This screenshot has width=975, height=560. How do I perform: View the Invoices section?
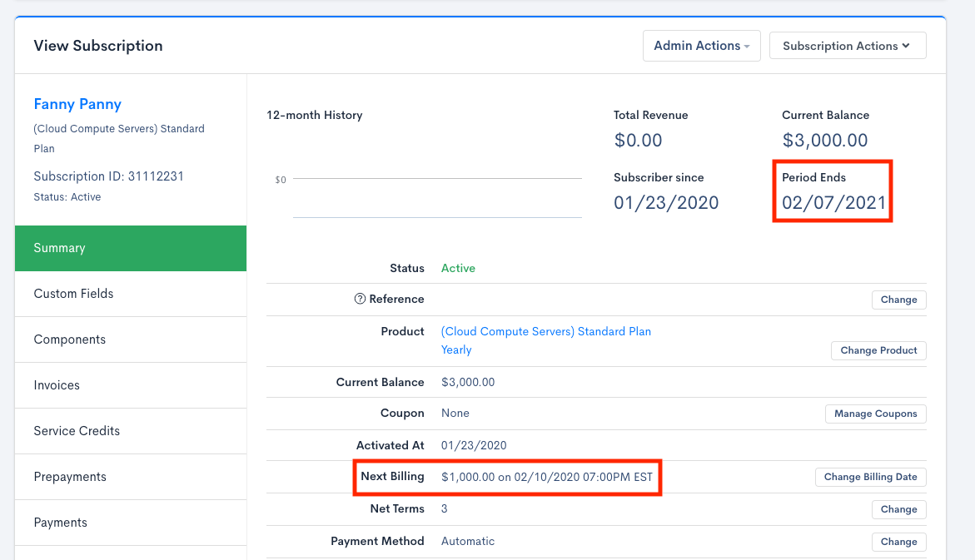click(131, 385)
